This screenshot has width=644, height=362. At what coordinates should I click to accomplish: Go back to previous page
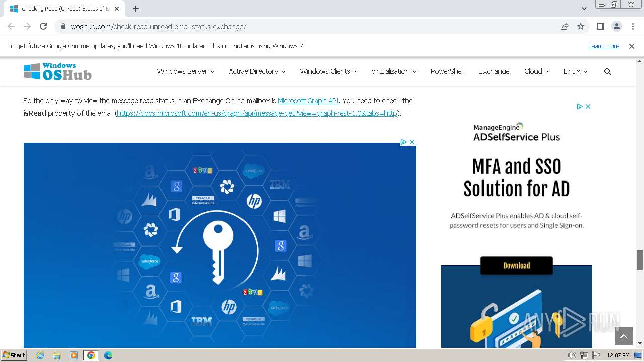11,27
